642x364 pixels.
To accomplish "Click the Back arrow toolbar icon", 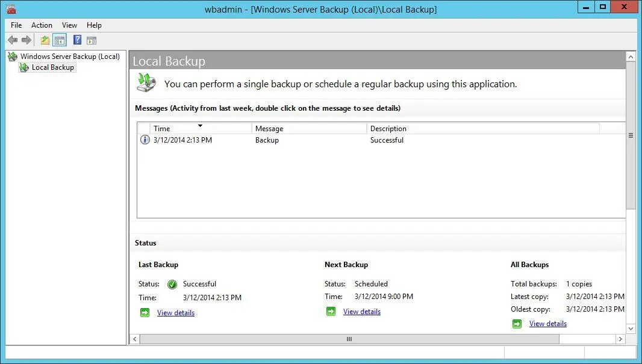I will tap(13, 40).
